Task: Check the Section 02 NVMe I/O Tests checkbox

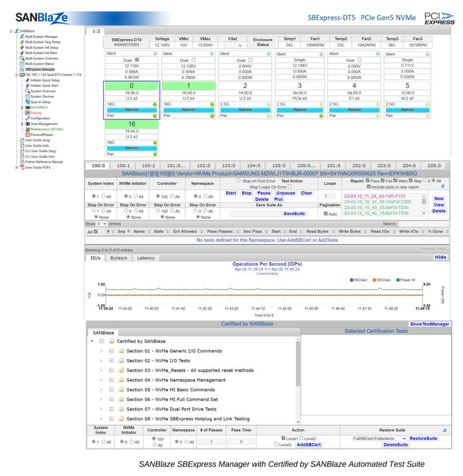Action: 111,360
